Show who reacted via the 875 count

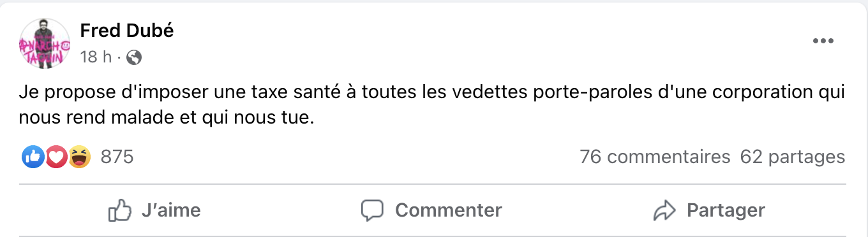[x=117, y=157]
